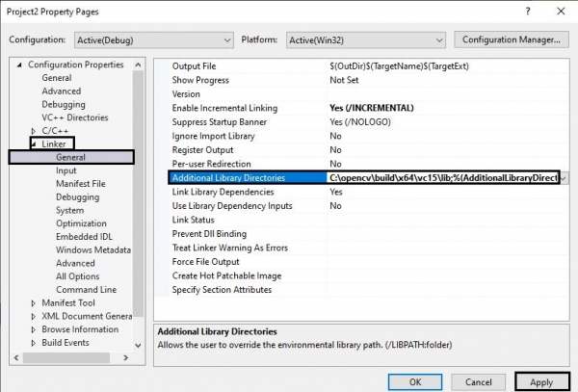Screen dimensions: 578x392
Task: Click the help question mark icon
Action: click(x=528, y=12)
